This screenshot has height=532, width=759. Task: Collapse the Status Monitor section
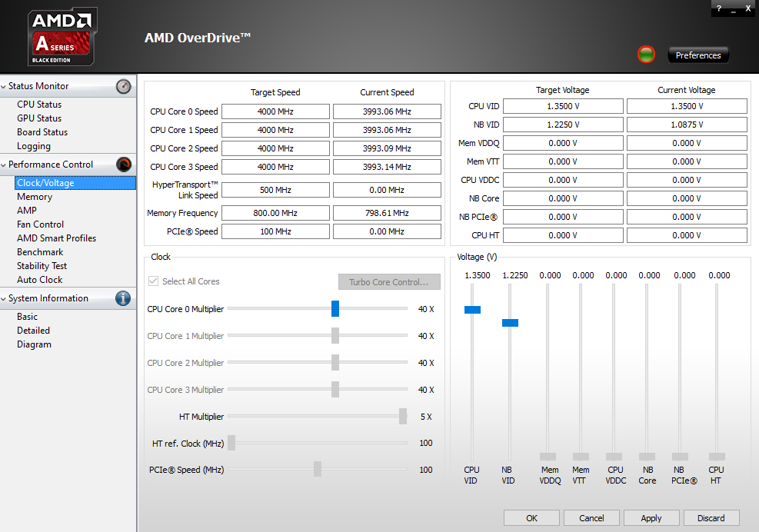(x=4, y=86)
